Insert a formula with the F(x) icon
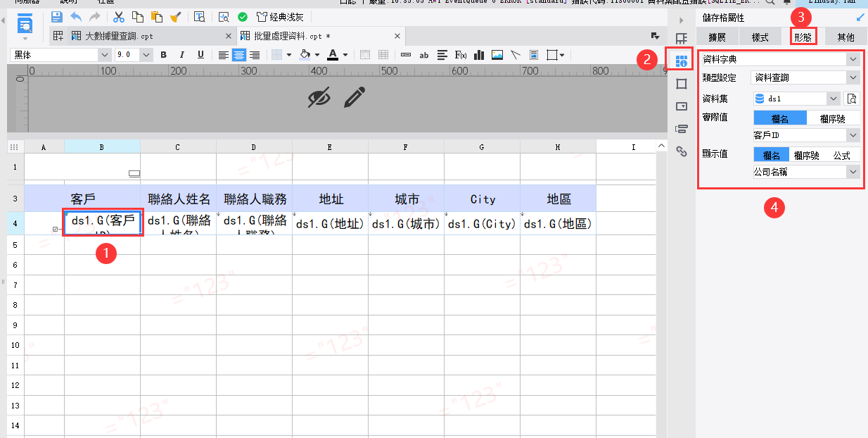This screenshot has height=438, width=868. coord(461,54)
